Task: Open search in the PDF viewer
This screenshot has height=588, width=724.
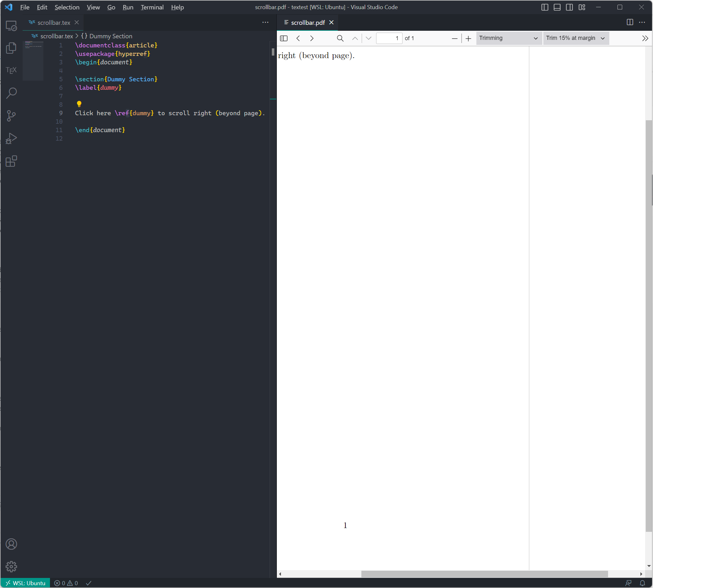Action: pos(340,38)
